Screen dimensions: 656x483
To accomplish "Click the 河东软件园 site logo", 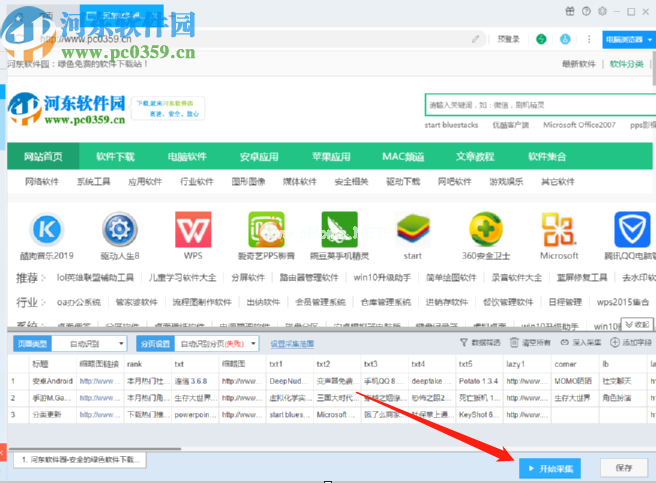I will [x=67, y=109].
